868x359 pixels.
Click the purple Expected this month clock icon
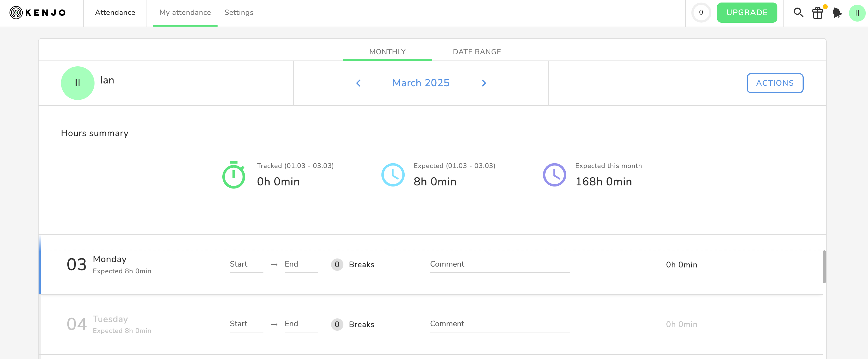tap(554, 175)
